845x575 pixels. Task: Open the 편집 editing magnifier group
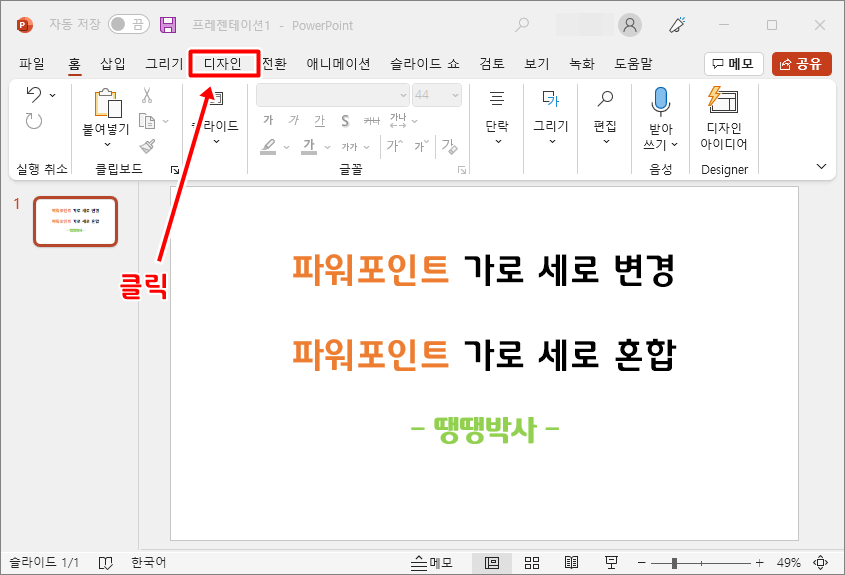[x=605, y=119]
